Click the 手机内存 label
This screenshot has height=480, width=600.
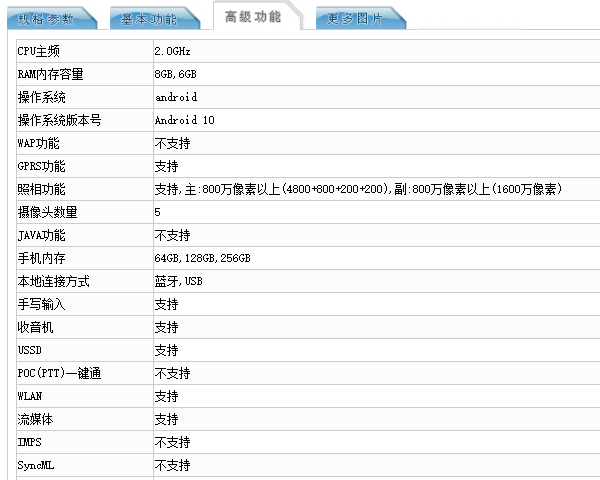[41, 258]
